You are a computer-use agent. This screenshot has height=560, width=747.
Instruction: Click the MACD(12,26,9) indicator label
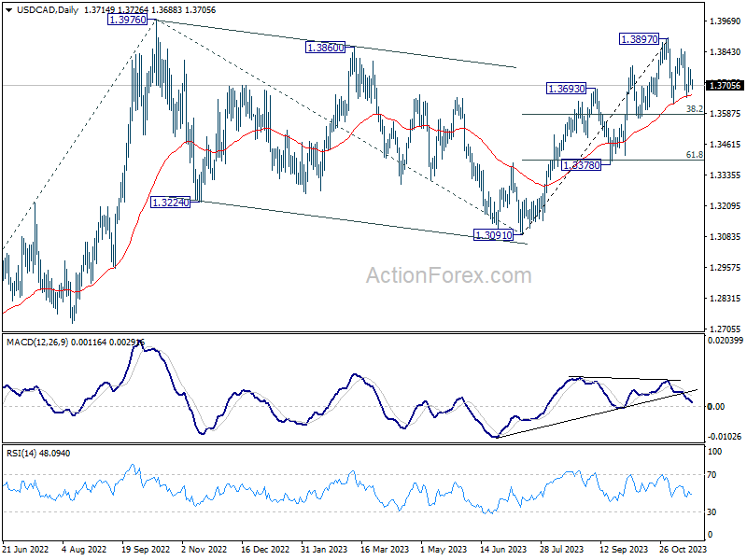pos(37,342)
